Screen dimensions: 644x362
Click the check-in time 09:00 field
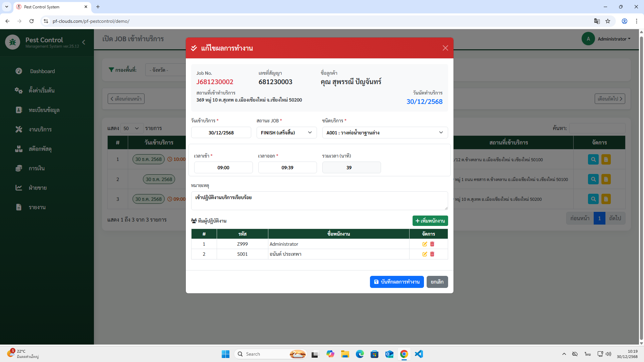[223, 168]
